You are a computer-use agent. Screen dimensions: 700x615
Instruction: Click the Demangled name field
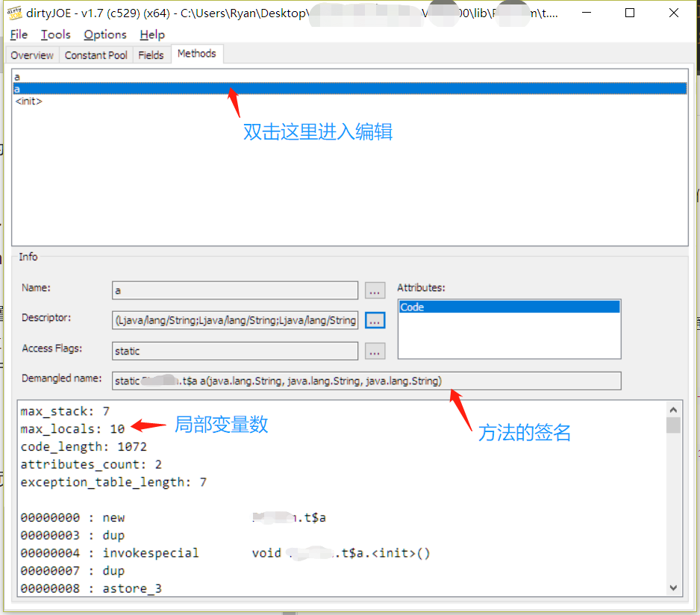click(x=366, y=381)
